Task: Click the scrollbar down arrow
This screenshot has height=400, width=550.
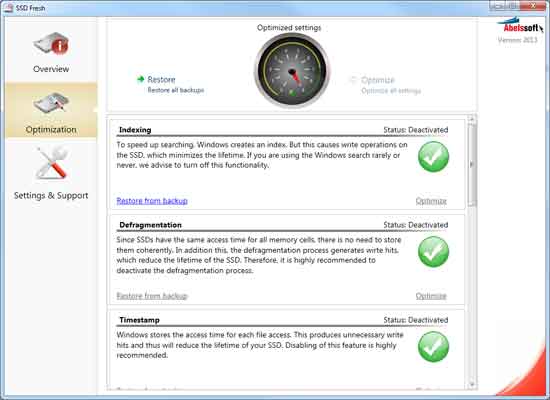Action: click(472, 385)
